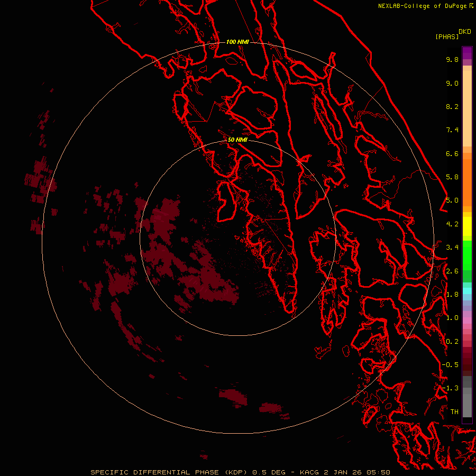Image resolution: width=476 pixels, height=476 pixels.
Task: Click the 2 JAN 26 date in the footer
Action: click(343, 472)
